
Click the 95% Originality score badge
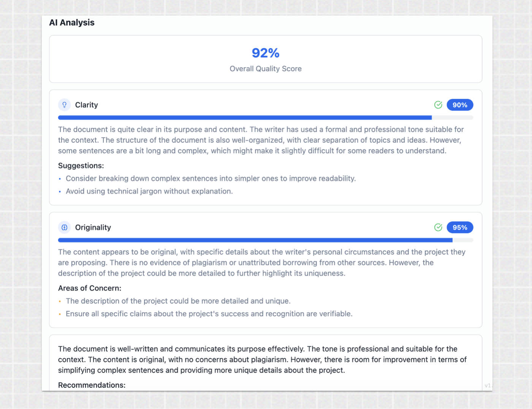point(460,227)
